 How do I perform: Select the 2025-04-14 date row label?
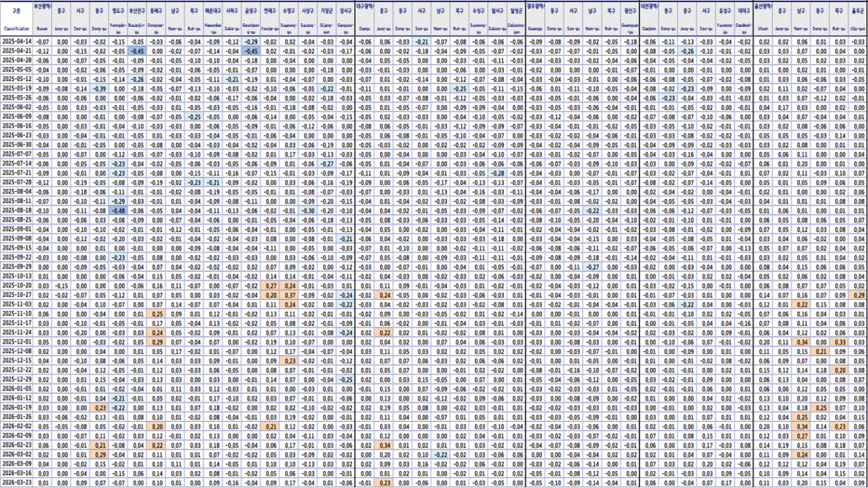(16, 43)
